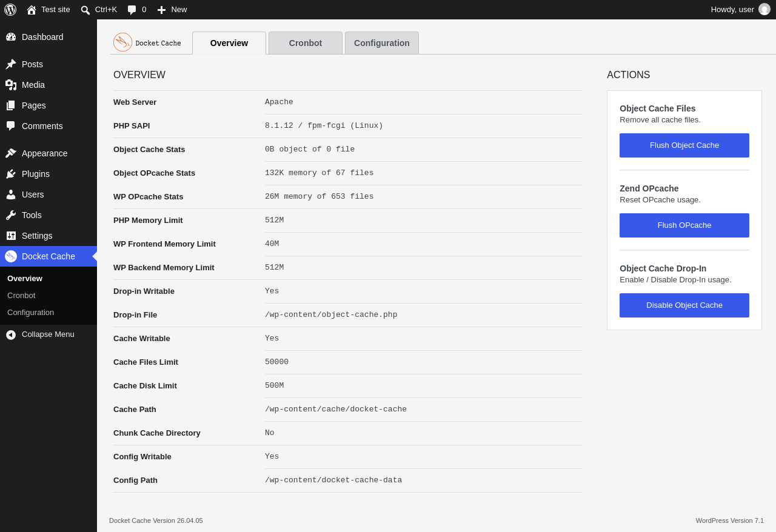The image size is (776, 532).
Task: Click the Object Cache Stats value
Action: tap(310, 150)
